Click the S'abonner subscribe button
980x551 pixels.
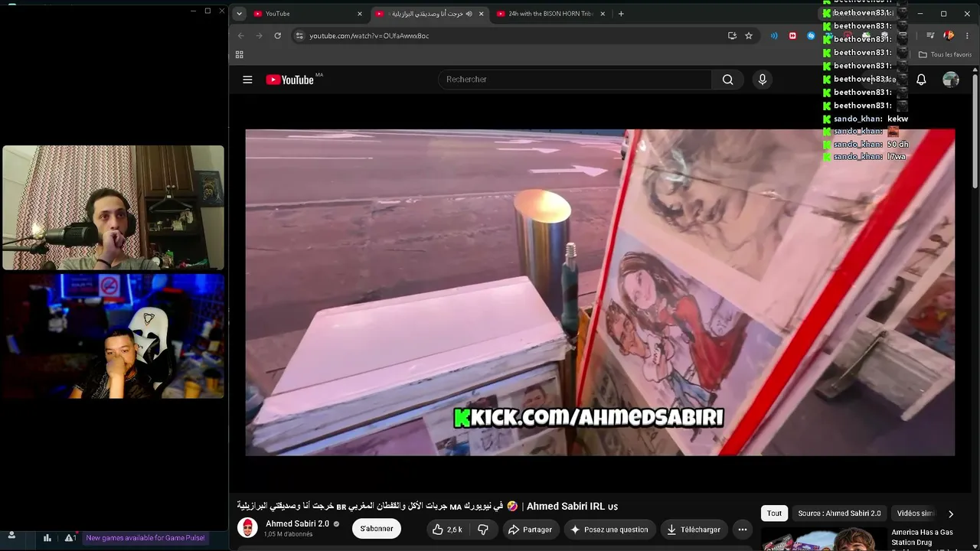(x=377, y=529)
